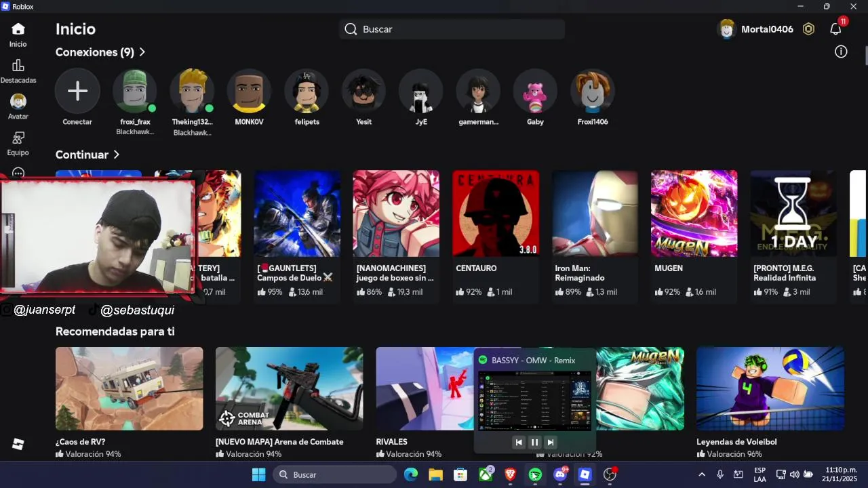
Task: Click the microphone icon in system tray
Action: point(720,474)
